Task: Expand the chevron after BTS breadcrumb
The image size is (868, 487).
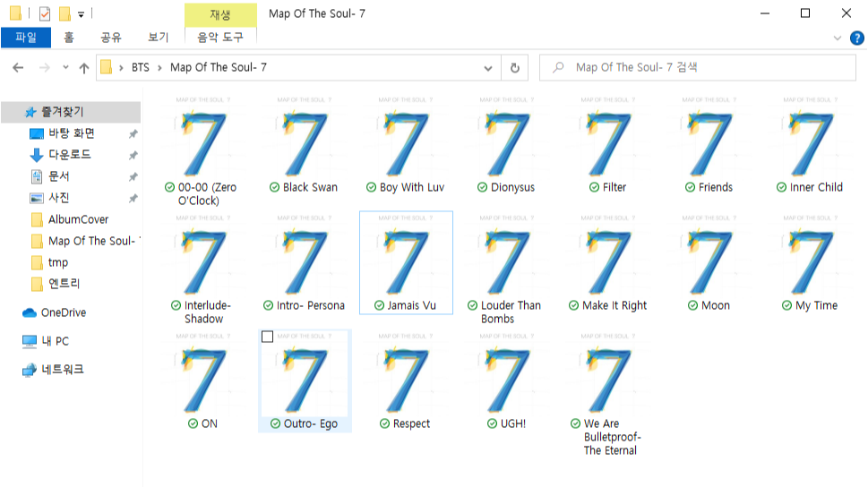Action: coord(159,68)
